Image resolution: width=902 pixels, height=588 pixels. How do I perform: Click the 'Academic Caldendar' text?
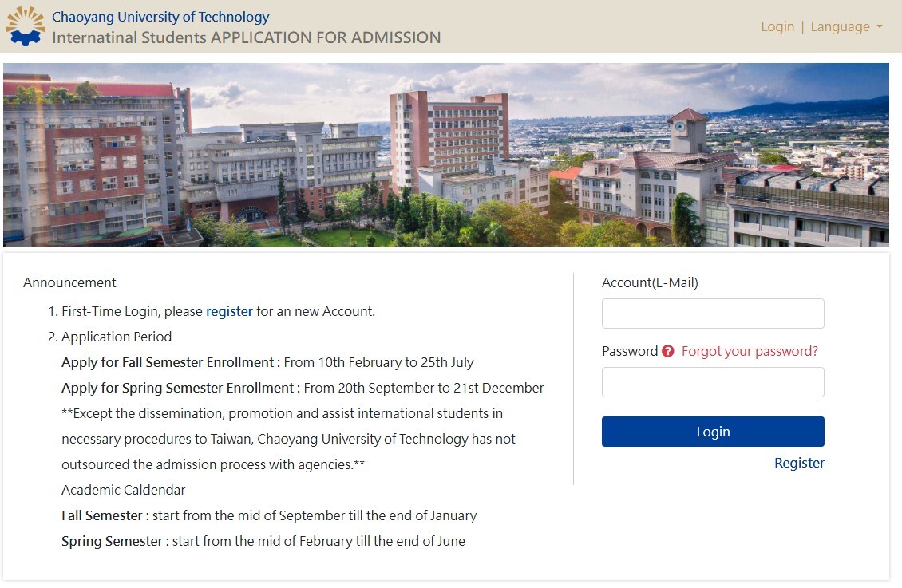coord(123,490)
